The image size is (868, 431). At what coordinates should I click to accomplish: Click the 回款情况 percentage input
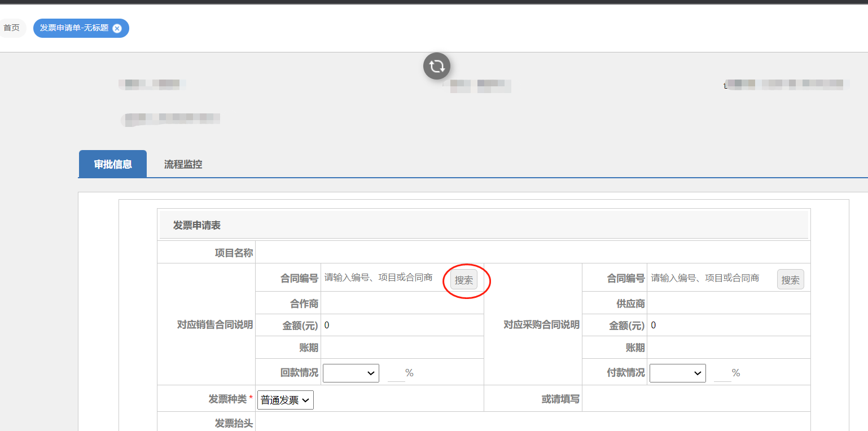(x=396, y=373)
